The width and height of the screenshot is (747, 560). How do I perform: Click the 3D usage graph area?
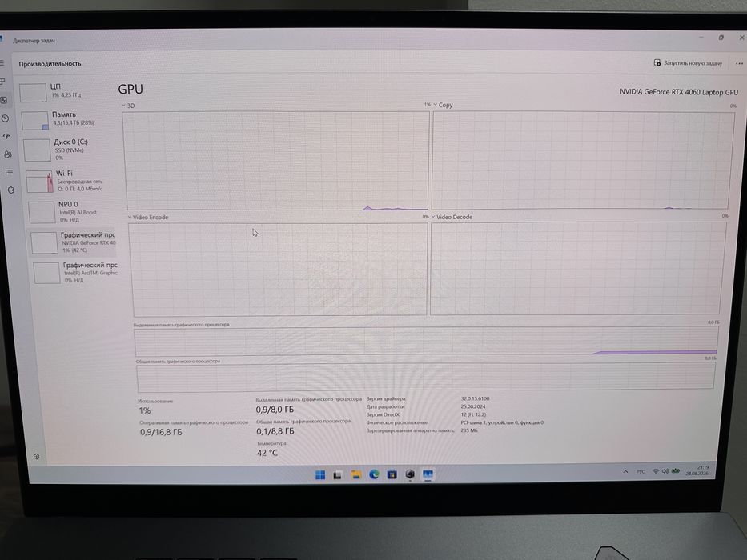(277, 161)
